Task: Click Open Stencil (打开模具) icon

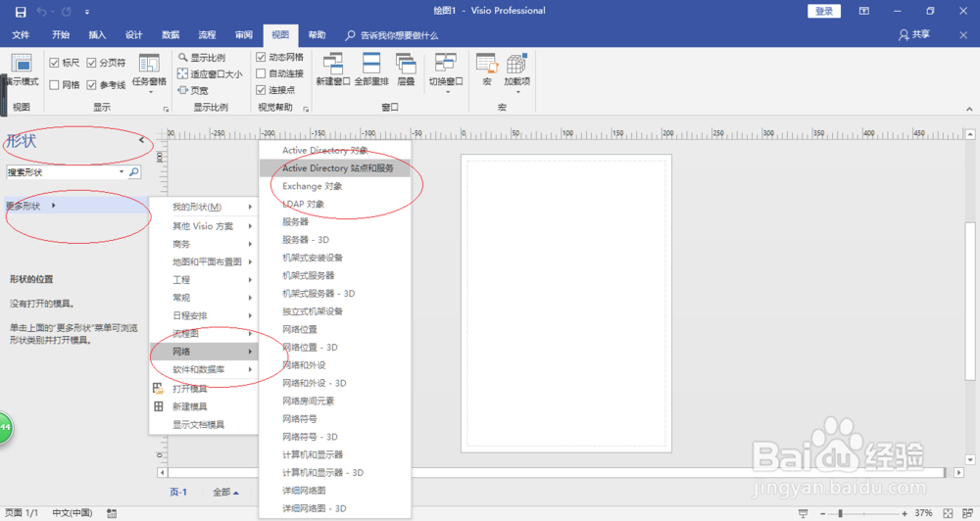Action: 158,389
